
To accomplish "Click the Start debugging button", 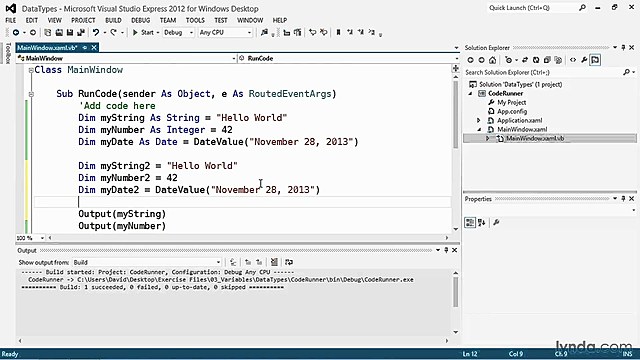I will [x=143, y=32].
